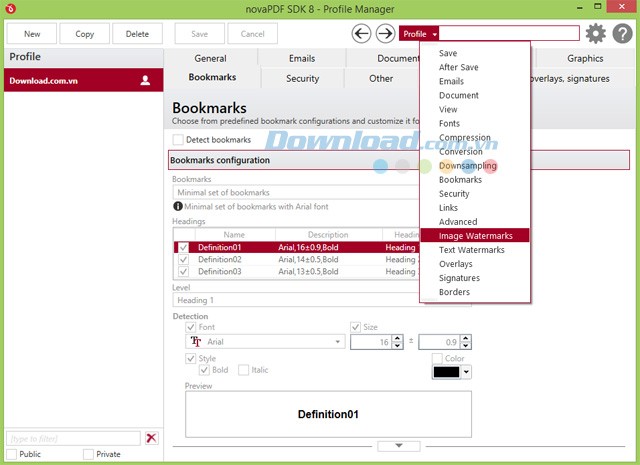640x465 pixels.
Task: Click the user icon on Download.com.vn profile
Action: click(145, 80)
